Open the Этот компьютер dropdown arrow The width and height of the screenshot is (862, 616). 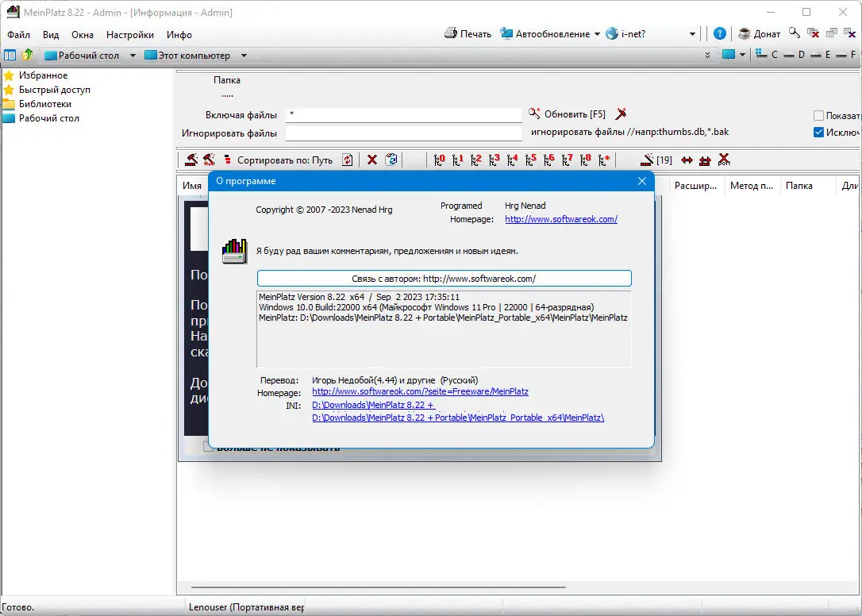coord(244,56)
